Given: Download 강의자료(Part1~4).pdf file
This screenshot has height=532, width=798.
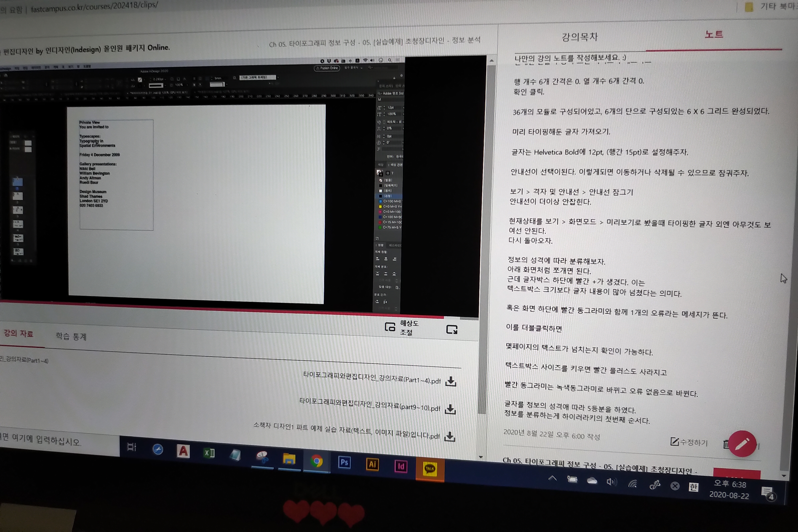Looking at the screenshot, I should click(x=451, y=381).
